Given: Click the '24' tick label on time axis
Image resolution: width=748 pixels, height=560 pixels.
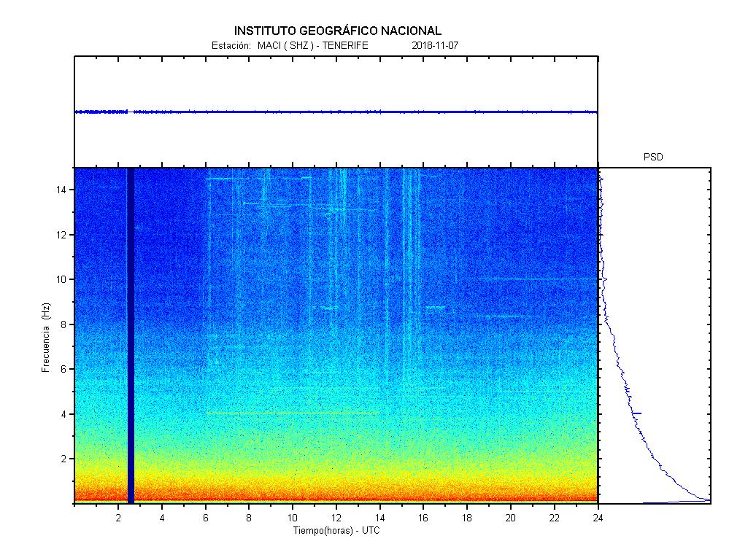Looking at the screenshot, I should (x=598, y=518).
